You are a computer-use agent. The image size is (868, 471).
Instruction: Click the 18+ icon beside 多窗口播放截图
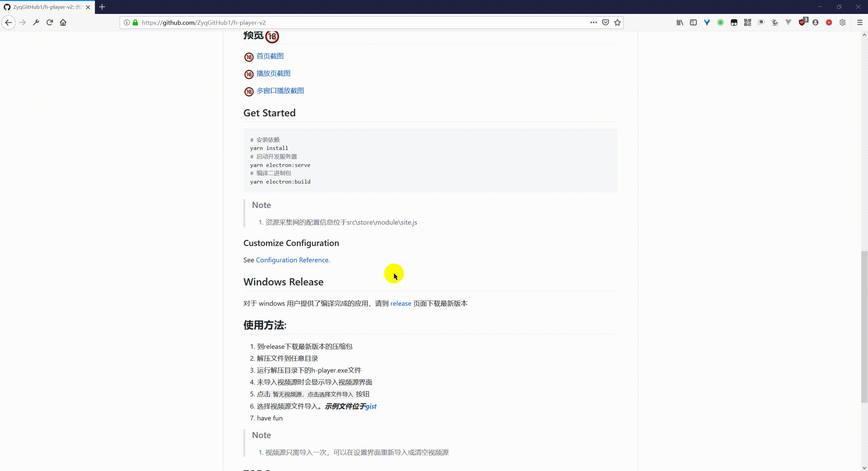coord(249,92)
